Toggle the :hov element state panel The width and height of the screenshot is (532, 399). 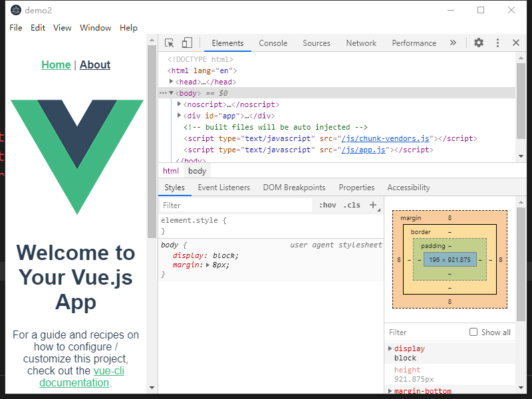coord(327,205)
